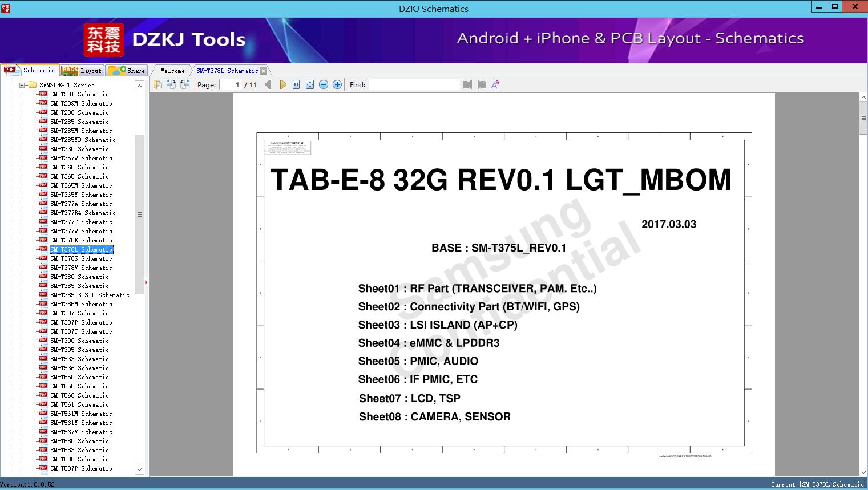This screenshot has width=868, height=490.
Task: Toggle match case search option
Action: pos(495,84)
